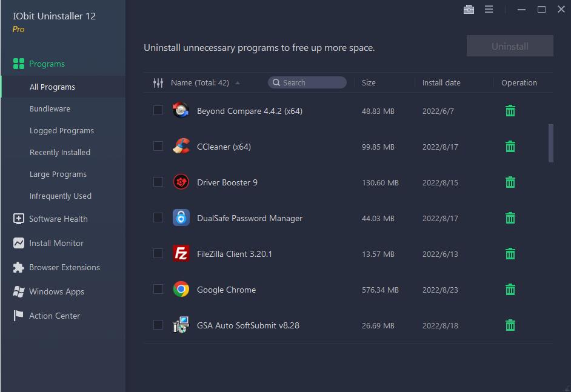This screenshot has width=571, height=392.
Task: Tick the checkbox for DualSafe Password Manager
Action: (158, 218)
